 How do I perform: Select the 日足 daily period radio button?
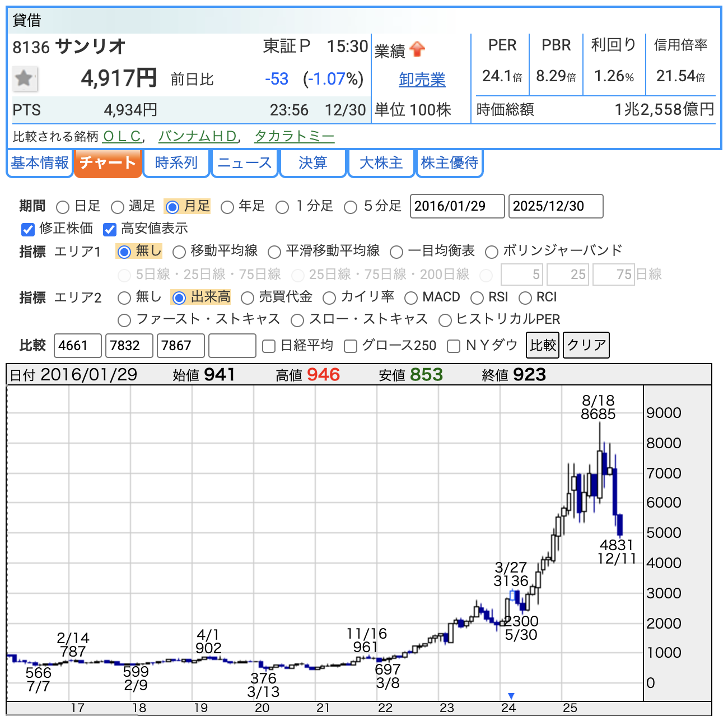[x=63, y=207]
